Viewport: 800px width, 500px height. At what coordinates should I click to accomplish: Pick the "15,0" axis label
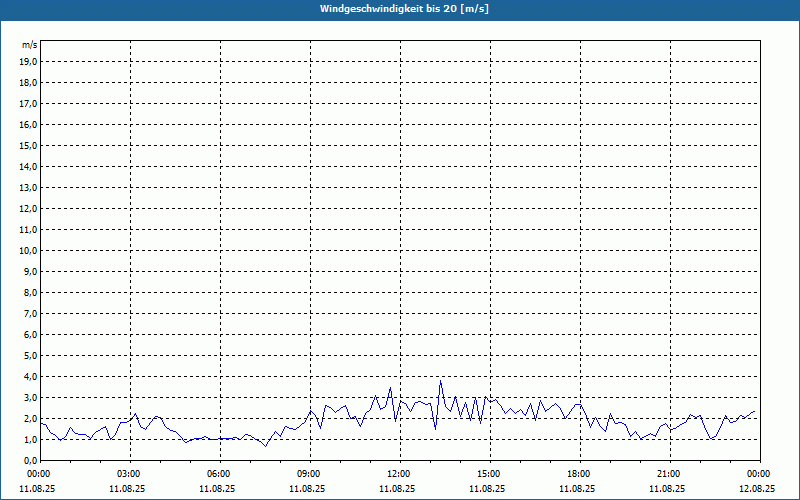tap(30, 145)
